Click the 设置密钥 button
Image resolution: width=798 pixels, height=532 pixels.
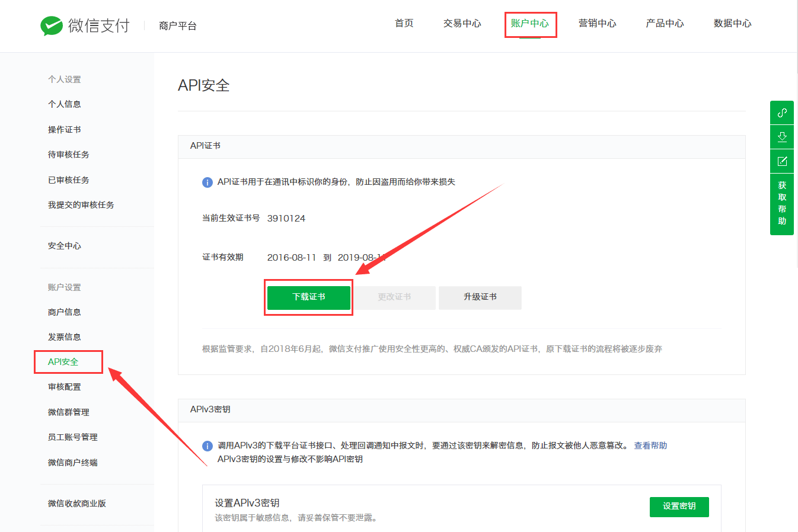[679, 507]
